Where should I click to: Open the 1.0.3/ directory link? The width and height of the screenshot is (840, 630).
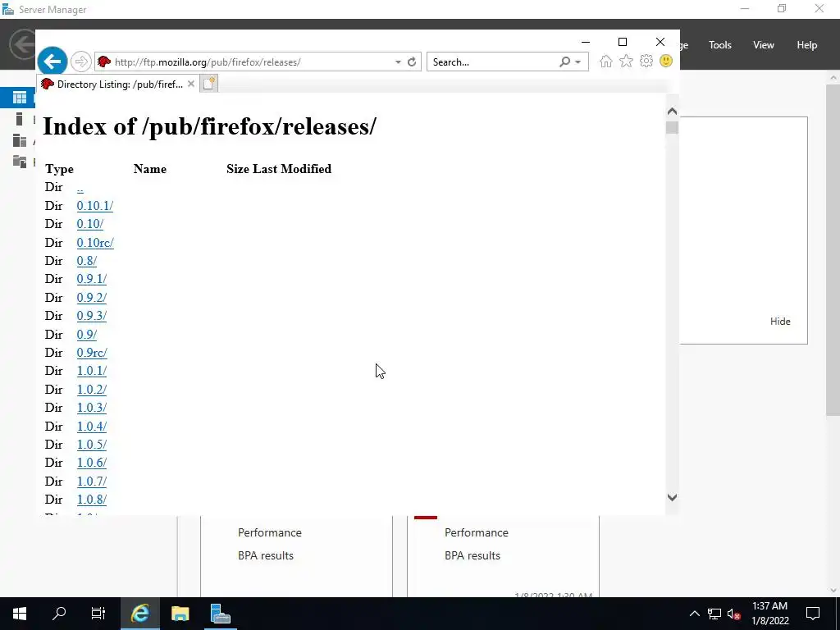(92, 408)
